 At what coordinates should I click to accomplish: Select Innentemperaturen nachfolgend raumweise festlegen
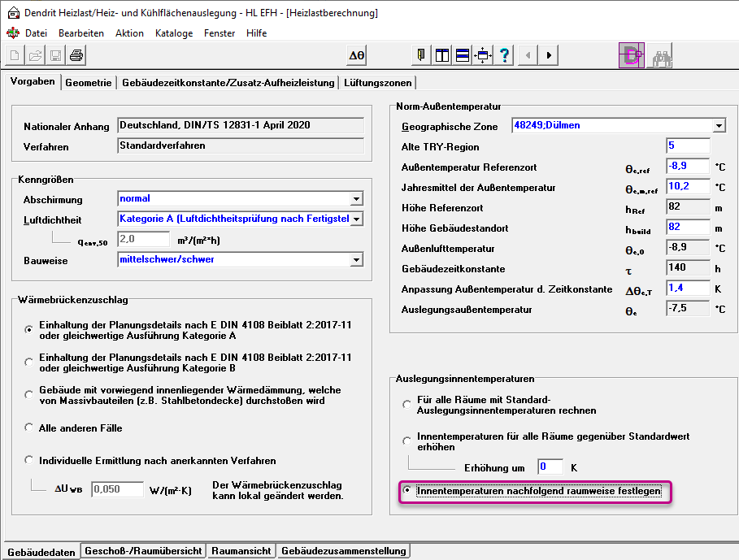[x=406, y=490]
